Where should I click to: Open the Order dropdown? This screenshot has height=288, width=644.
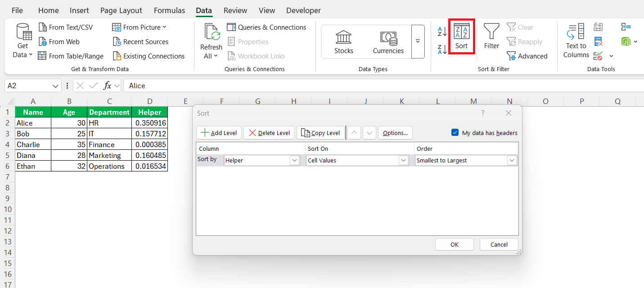[x=512, y=160]
